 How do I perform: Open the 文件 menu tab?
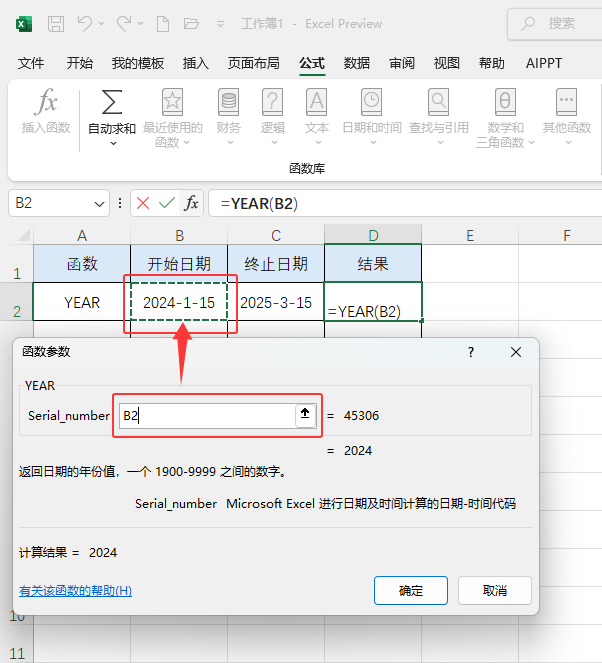click(30, 63)
